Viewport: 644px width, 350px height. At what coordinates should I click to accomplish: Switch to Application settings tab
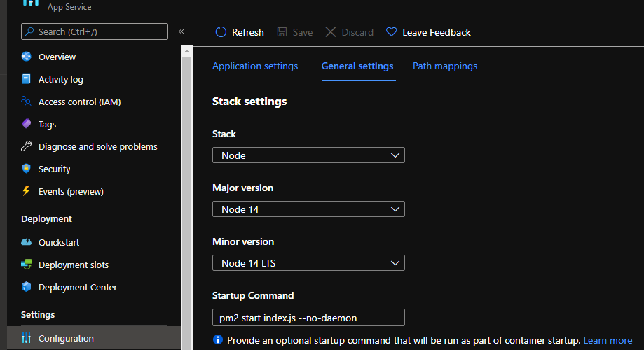[255, 66]
